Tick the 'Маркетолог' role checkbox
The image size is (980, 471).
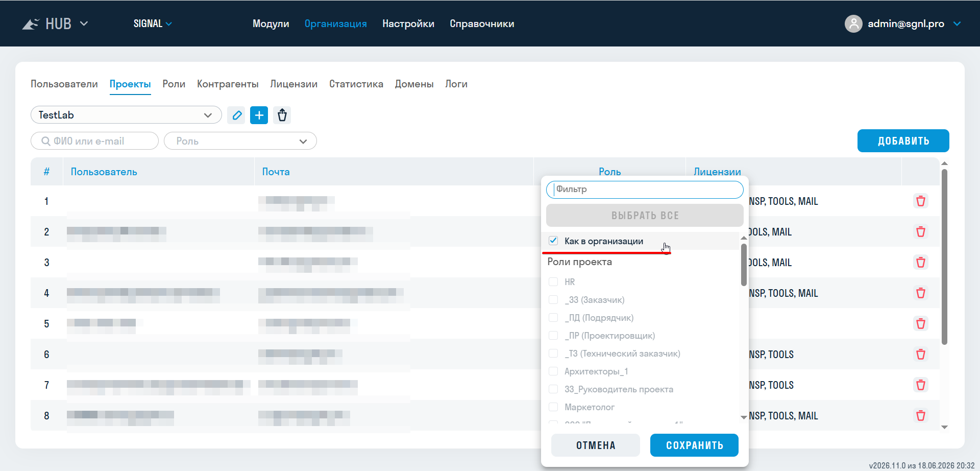(x=553, y=407)
